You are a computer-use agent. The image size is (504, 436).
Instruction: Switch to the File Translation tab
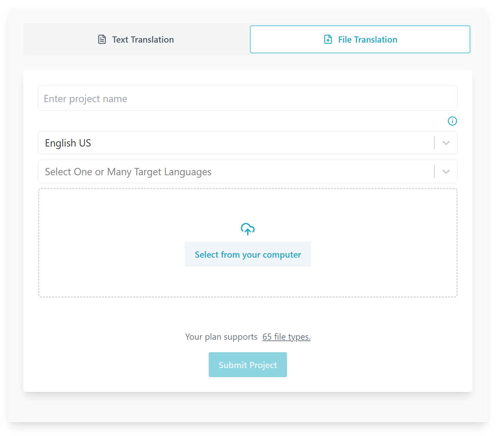pos(360,39)
